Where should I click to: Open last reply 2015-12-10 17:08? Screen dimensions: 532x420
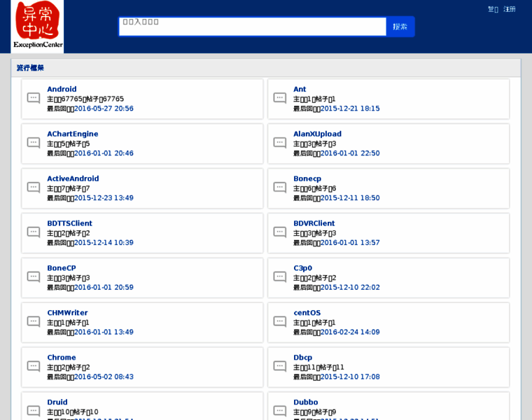click(350, 377)
